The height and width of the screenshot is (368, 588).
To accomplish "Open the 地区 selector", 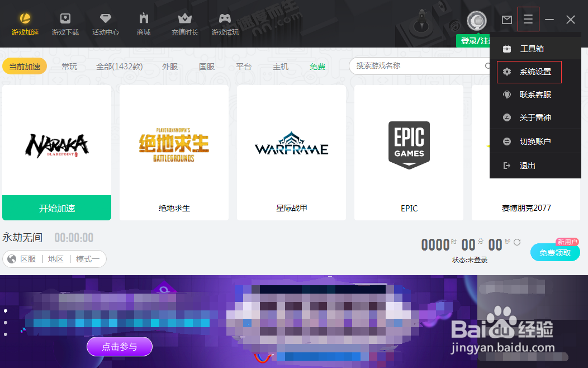I will click(55, 259).
